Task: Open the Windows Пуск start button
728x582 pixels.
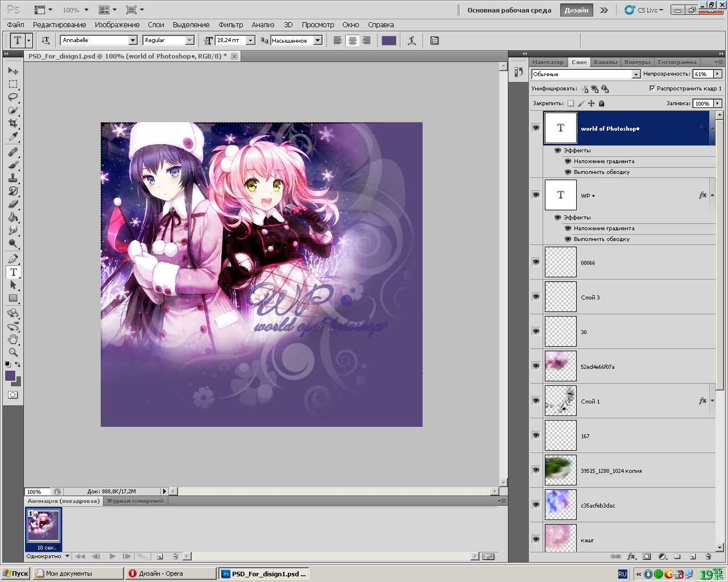Action: point(15,573)
